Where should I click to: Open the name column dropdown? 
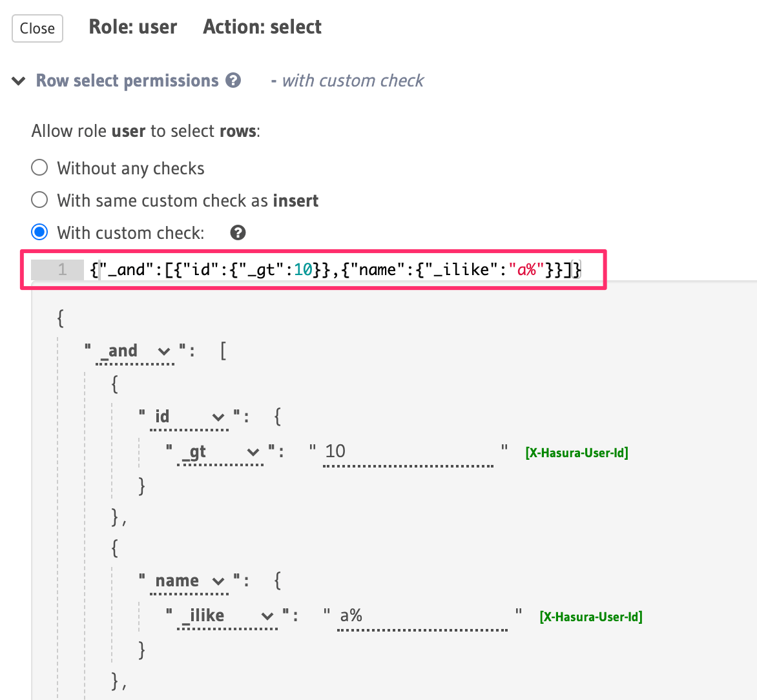click(190, 581)
